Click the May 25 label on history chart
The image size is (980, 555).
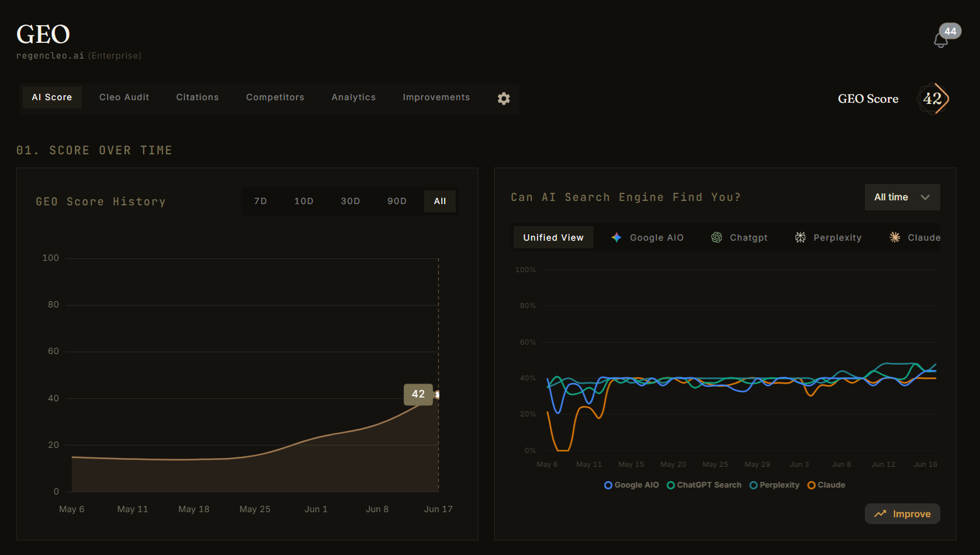coord(255,509)
